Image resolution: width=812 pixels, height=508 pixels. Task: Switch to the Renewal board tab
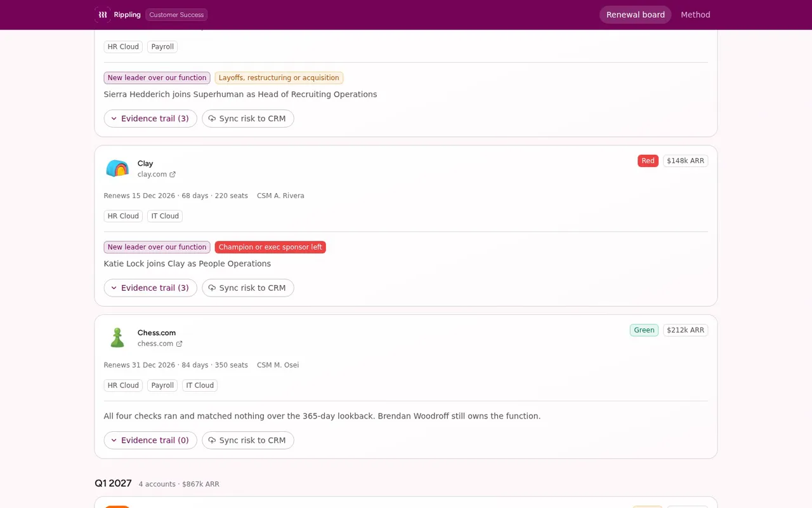click(x=636, y=15)
